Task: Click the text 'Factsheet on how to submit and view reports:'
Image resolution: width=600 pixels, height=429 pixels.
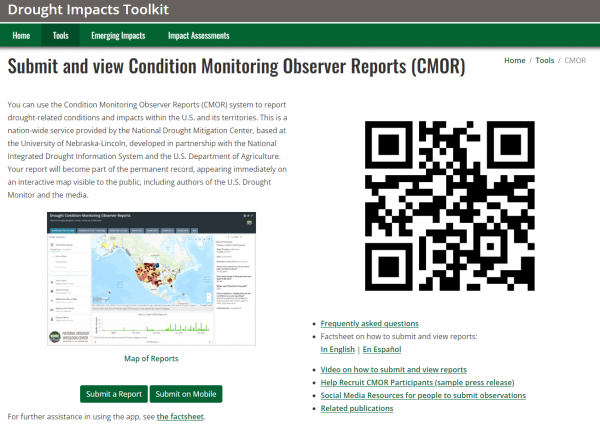Action: click(x=399, y=336)
